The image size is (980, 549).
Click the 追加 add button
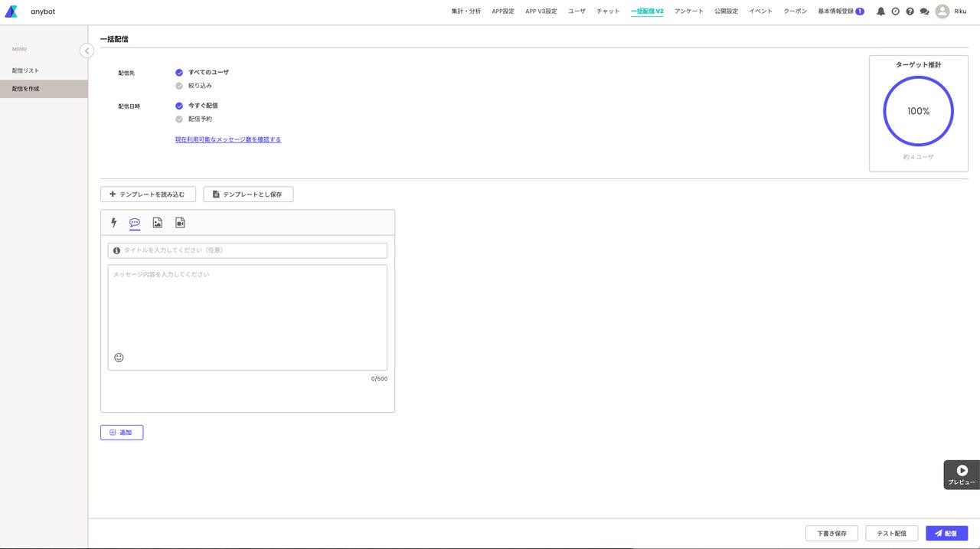[x=122, y=433]
